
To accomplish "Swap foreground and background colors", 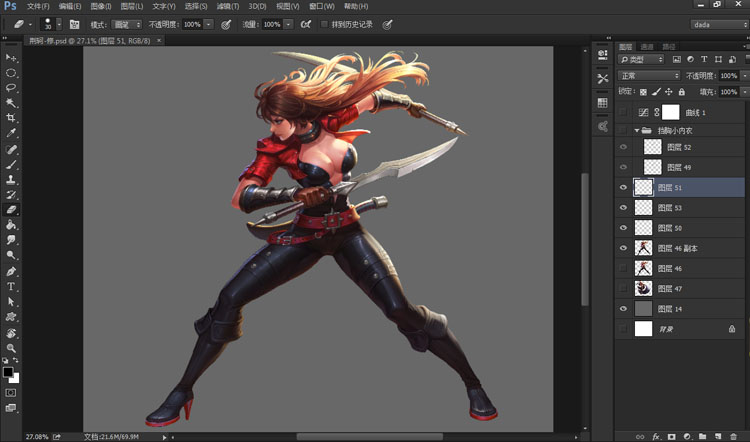I will coord(16,360).
